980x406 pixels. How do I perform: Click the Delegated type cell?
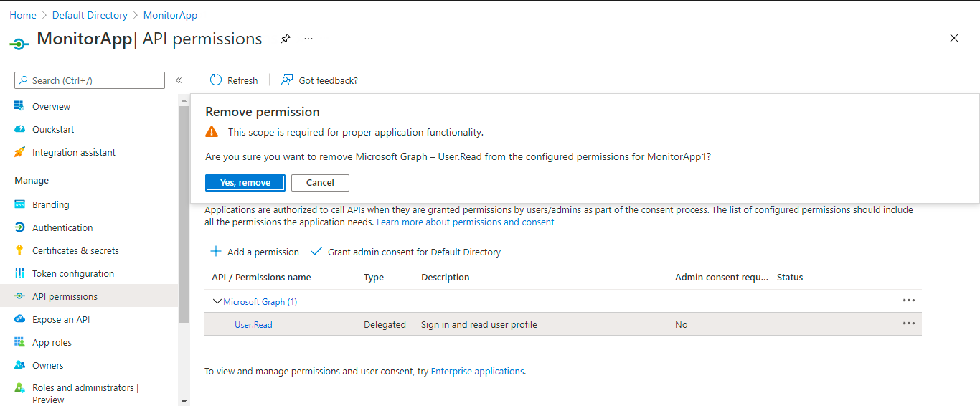(x=385, y=325)
